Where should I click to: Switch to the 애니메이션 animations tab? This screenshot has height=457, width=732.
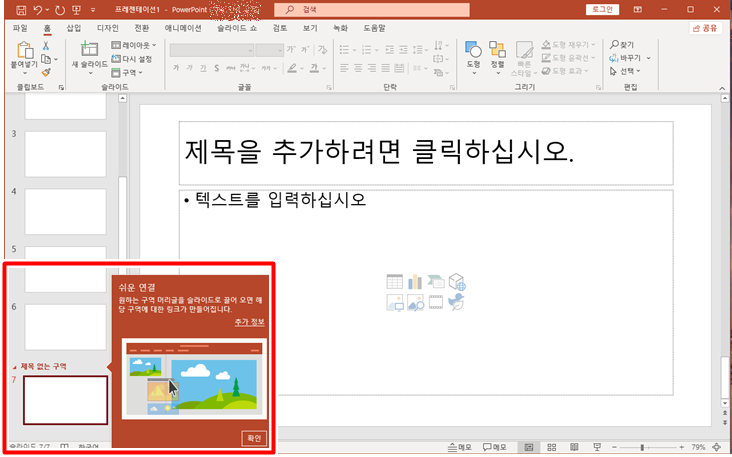point(183,28)
